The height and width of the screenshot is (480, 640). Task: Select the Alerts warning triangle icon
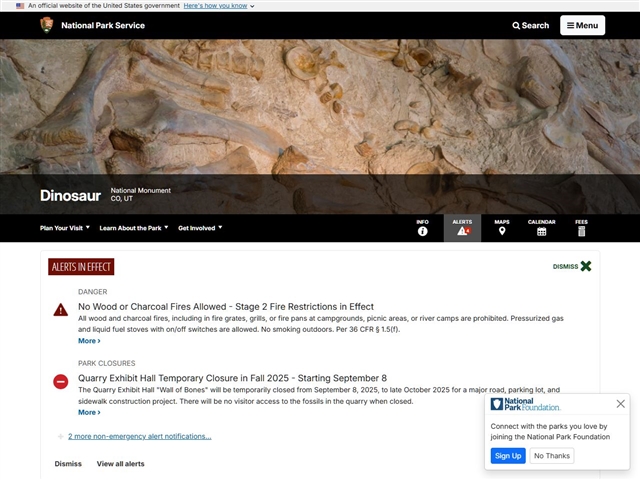[x=462, y=231]
